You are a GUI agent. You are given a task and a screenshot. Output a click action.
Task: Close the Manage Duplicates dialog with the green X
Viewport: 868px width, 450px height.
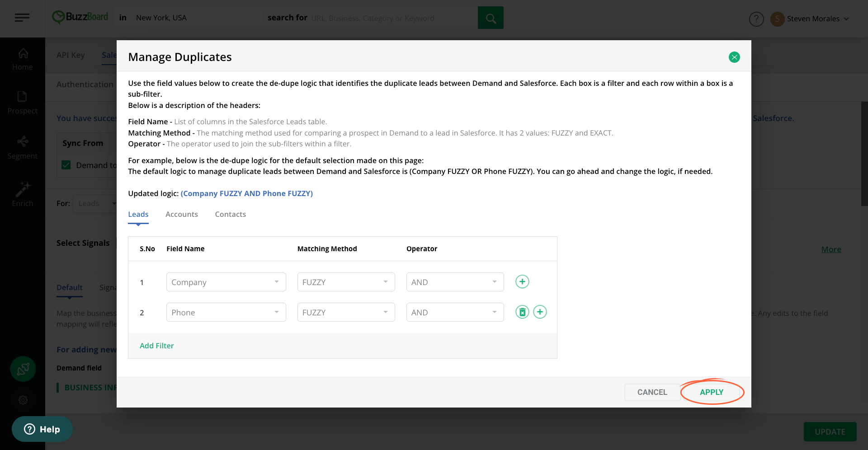click(x=734, y=57)
